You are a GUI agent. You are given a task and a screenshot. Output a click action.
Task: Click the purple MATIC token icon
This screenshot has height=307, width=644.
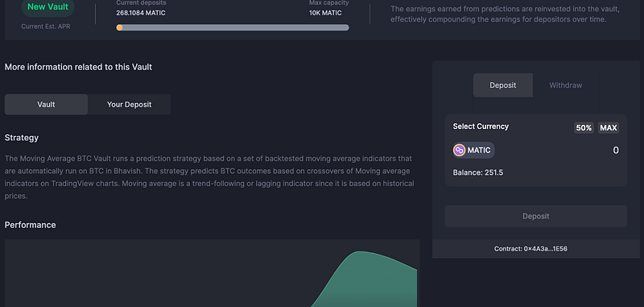459,151
